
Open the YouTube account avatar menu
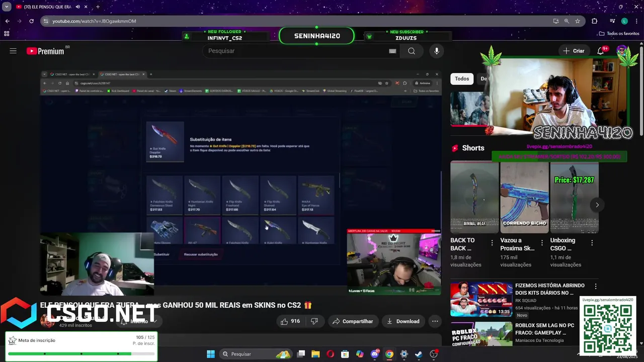[621, 51]
